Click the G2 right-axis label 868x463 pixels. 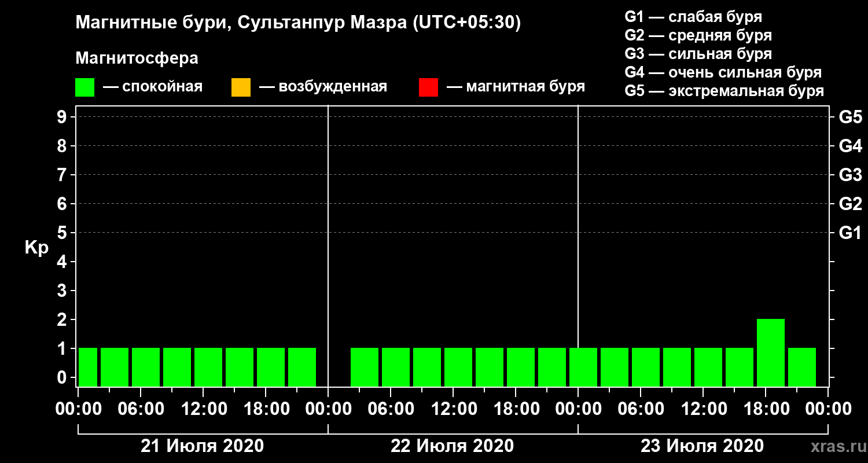tap(850, 204)
